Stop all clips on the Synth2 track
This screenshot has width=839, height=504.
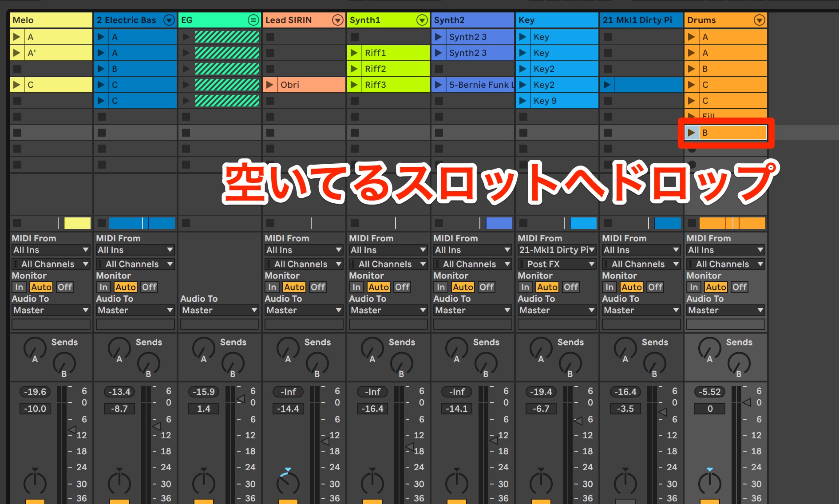[439, 223]
